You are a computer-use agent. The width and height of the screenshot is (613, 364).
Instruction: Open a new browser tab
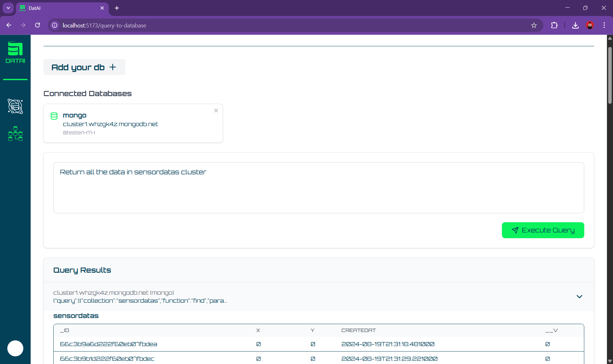[x=117, y=8]
